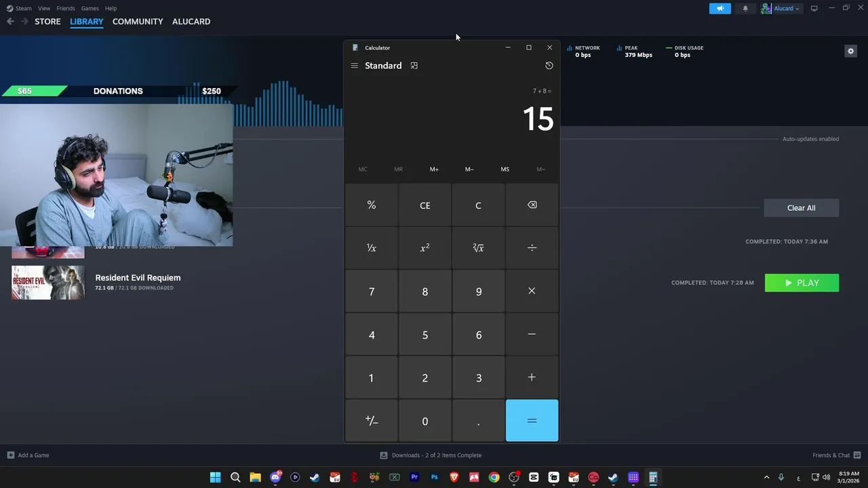
Task: Click the Calculator display value 15
Action: pyautogui.click(x=538, y=119)
